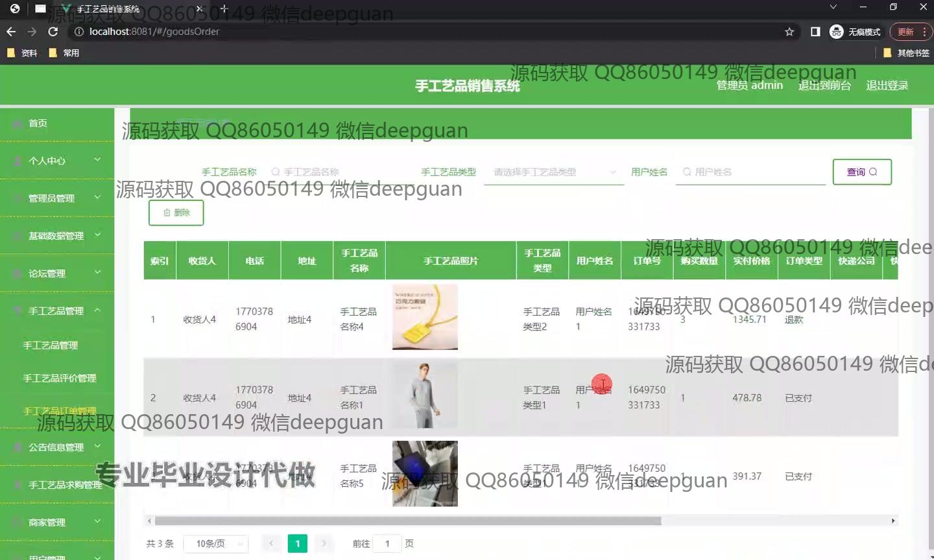
Task: Go to the previous pagination page
Action: pos(271,544)
